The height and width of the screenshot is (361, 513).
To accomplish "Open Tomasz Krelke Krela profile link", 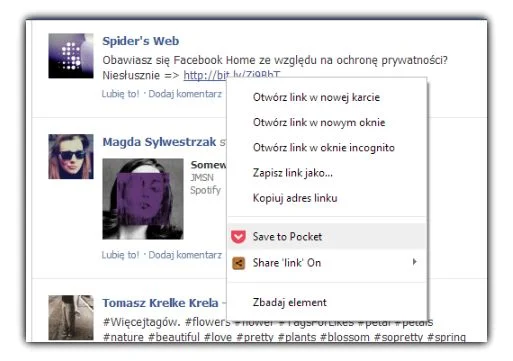I will pyautogui.click(x=160, y=303).
